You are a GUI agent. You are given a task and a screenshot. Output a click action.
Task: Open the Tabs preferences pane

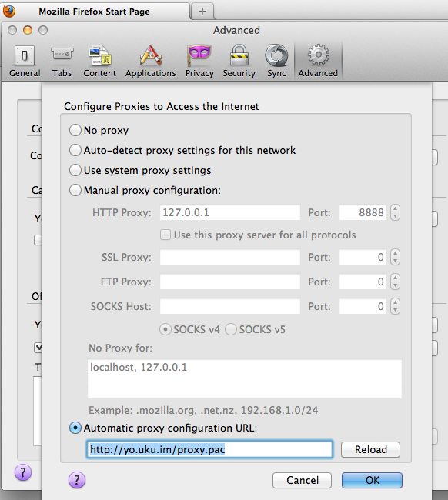[x=62, y=62]
